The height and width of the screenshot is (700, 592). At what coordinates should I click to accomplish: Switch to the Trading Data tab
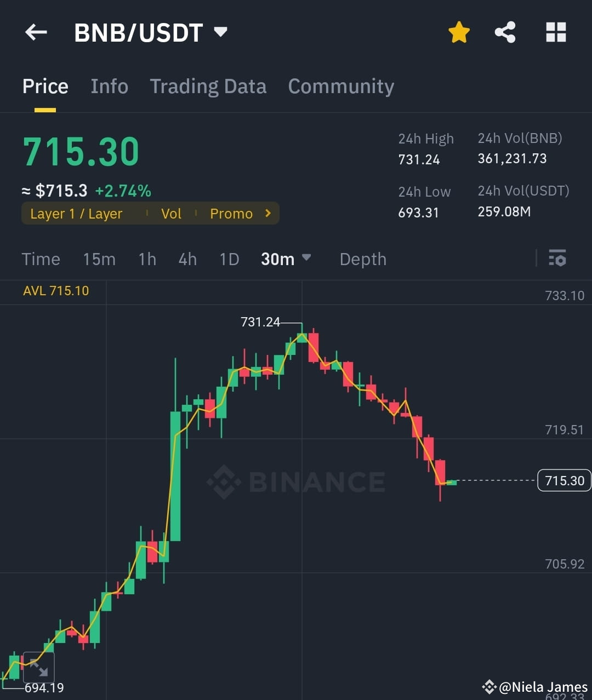click(208, 86)
